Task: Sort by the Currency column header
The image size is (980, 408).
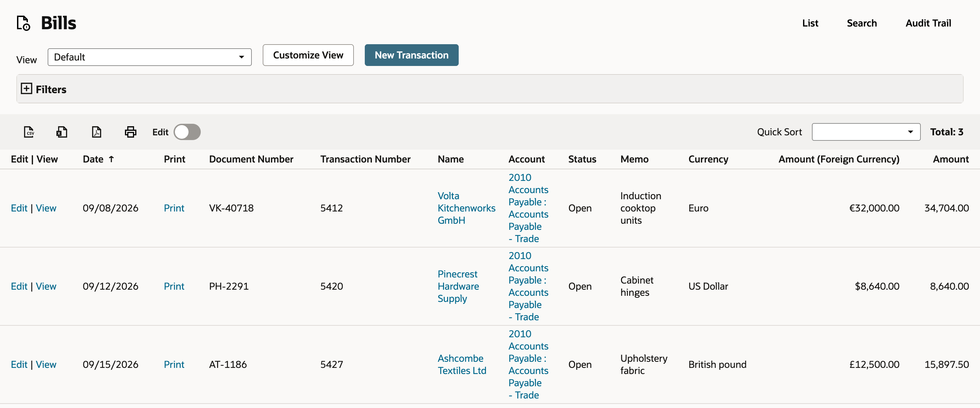Action: [708, 159]
